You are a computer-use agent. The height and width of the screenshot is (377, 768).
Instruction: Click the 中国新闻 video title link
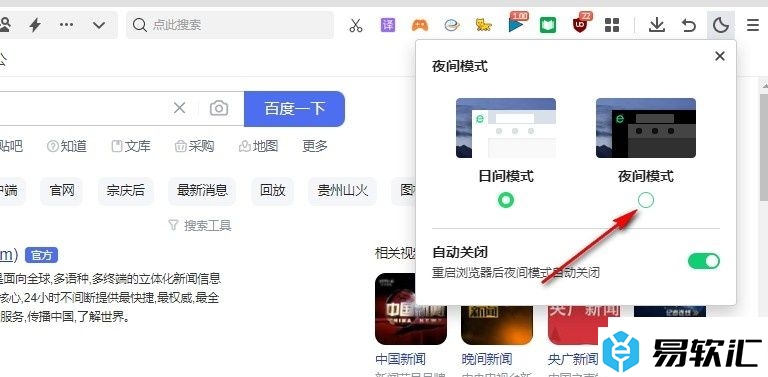point(401,359)
